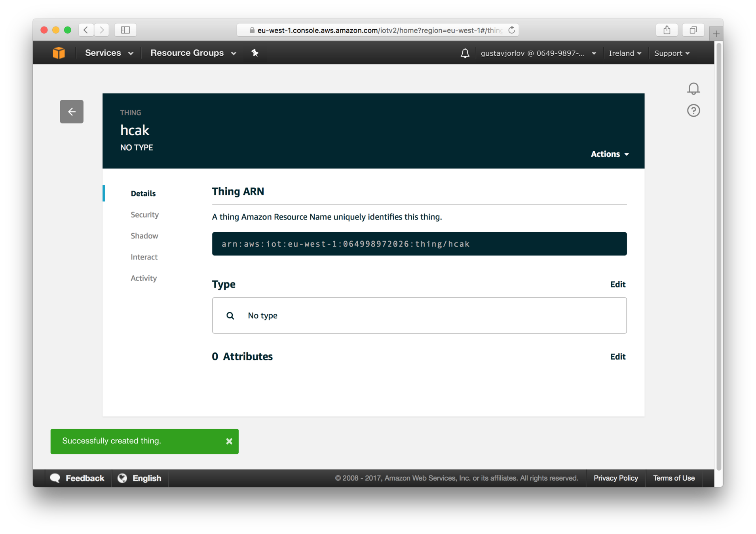Open the Support menu
The width and height of the screenshot is (756, 534).
pyautogui.click(x=672, y=53)
